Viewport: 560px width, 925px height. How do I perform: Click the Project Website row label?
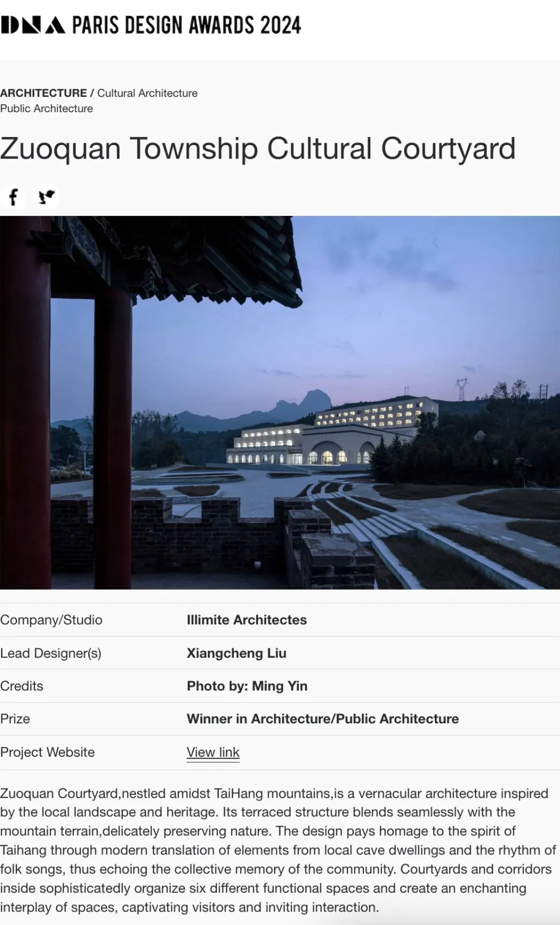pos(47,752)
